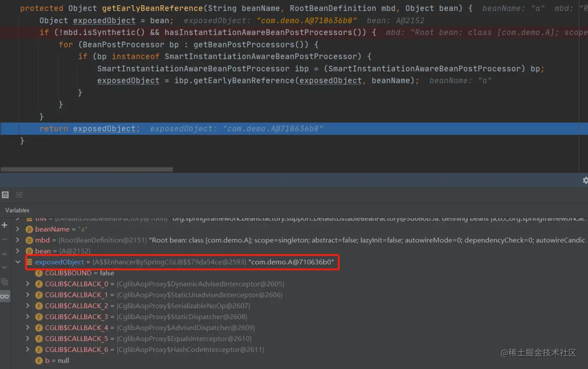The image size is (588, 369).
Task: Expand the CGLIB$CALLBACK_5 node
Action: coord(28,339)
